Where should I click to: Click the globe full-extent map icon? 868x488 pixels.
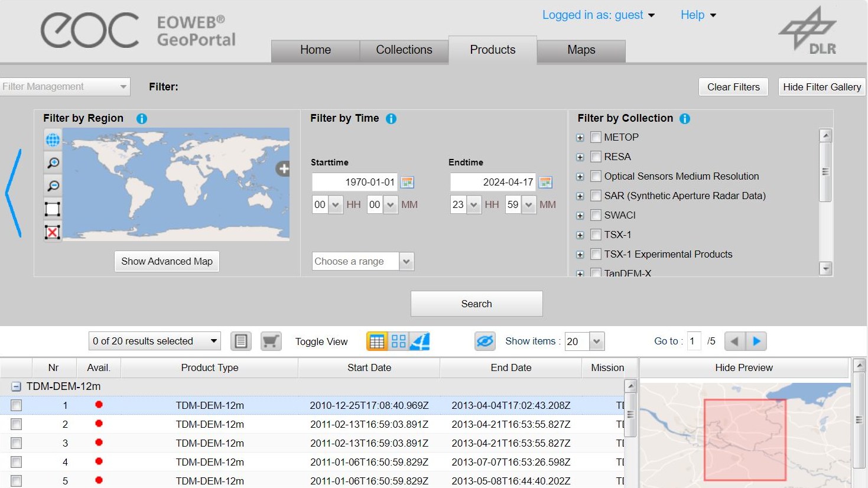point(53,140)
